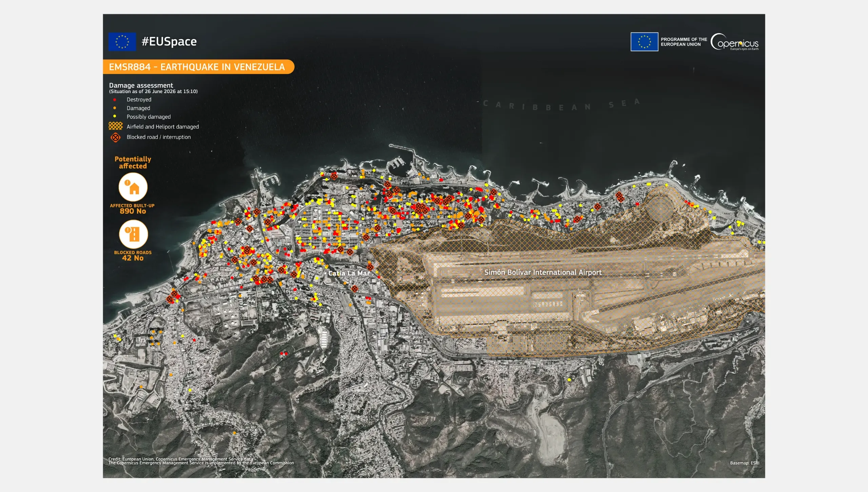868x492 pixels.
Task: Click the Blocked road legend symbol
Action: pos(115,137)
